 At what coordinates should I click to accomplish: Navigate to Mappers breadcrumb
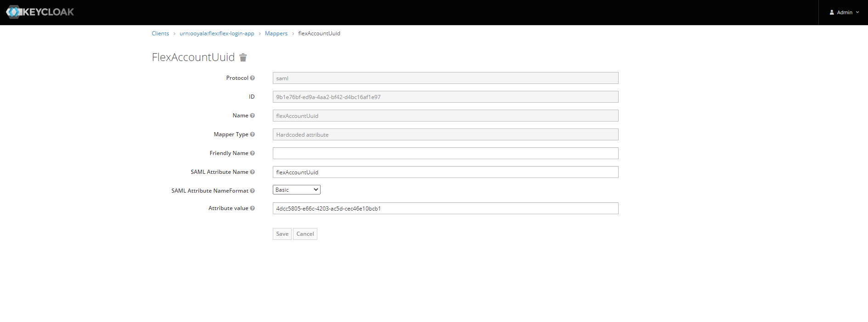(x=276, y=33)
